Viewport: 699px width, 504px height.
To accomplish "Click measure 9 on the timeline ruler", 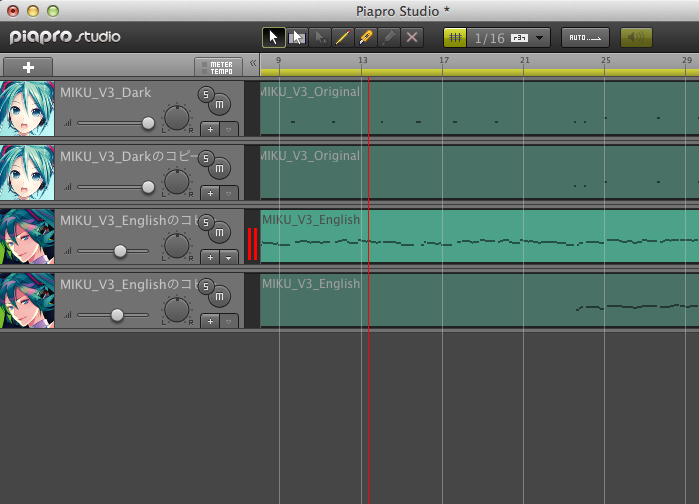I will coord(279,60).
